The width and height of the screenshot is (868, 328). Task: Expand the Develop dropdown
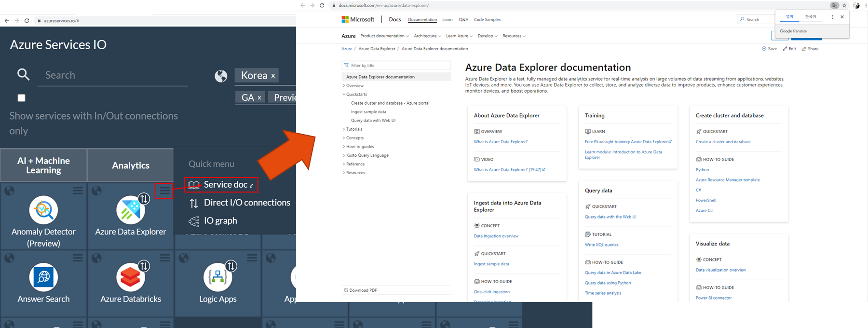(x=488, y=36)
